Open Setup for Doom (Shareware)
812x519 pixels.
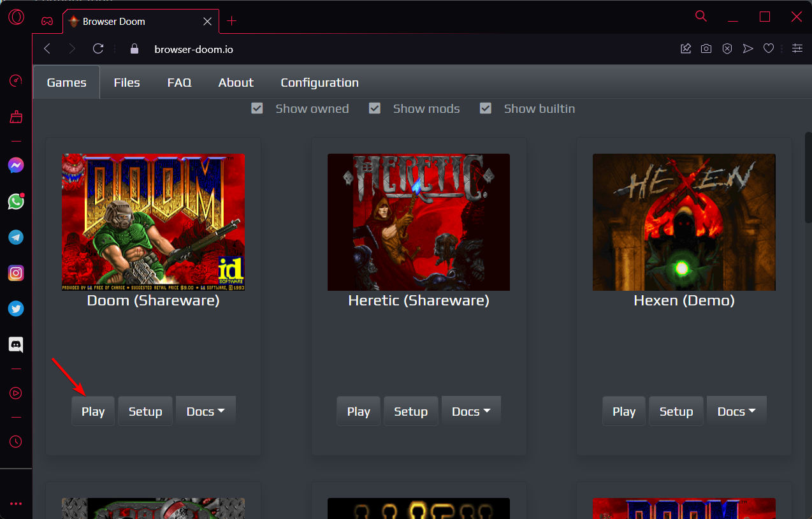(x=145, y=411)
